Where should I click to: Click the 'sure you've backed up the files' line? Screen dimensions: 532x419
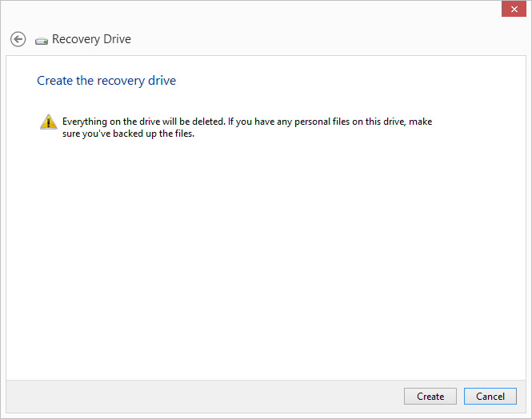[x=128, y=134]
